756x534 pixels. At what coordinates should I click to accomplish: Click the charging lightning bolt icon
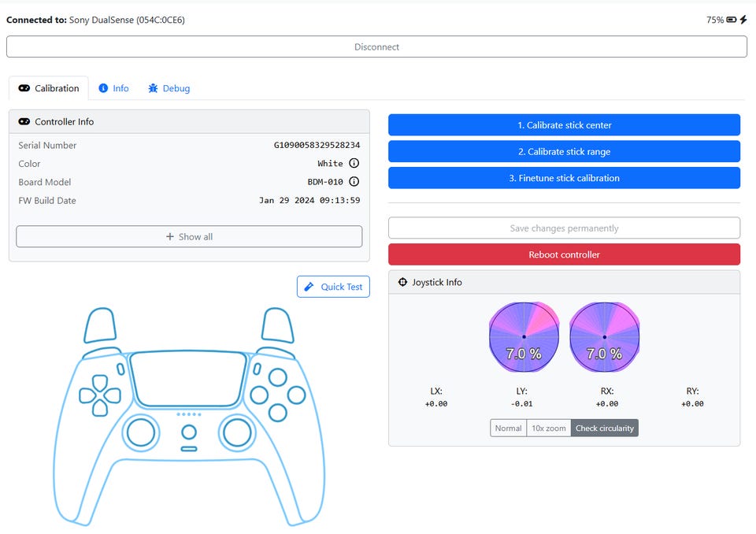tap(743, 20)
